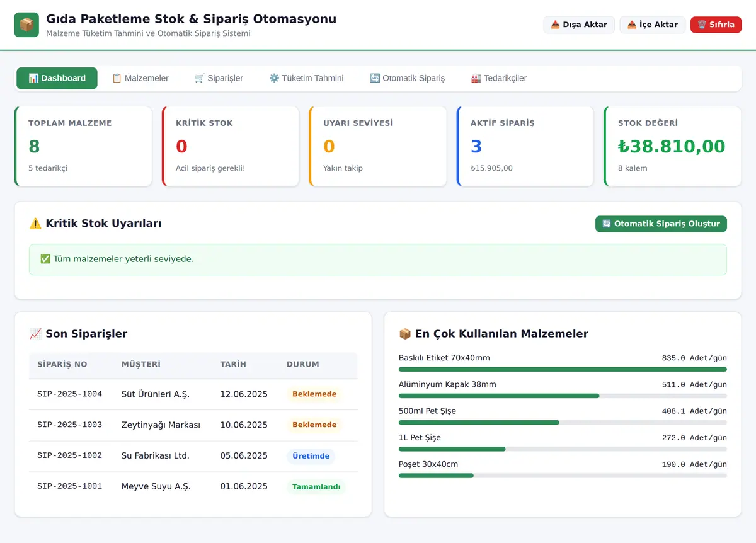756x543 pixels.
Task: Select the Otomatik Sipariş tab
Action: tap(408, 78)
